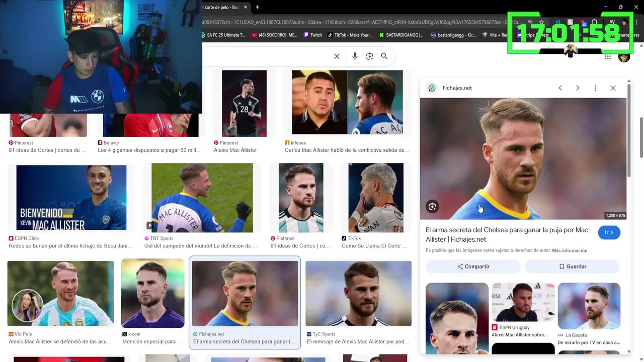Open the 'Vite + Rea...' bookmark
This screenshot has width=644, height=362.
495,35
